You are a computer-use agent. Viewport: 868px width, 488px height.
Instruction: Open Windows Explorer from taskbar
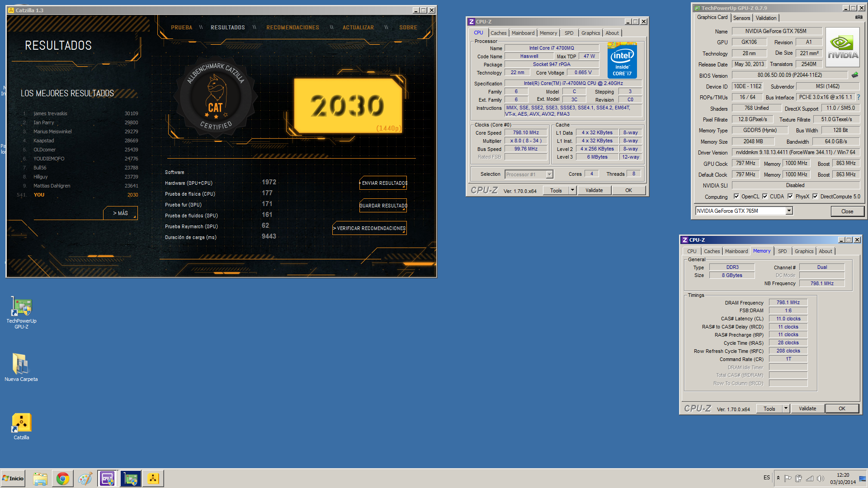(40, 479)
